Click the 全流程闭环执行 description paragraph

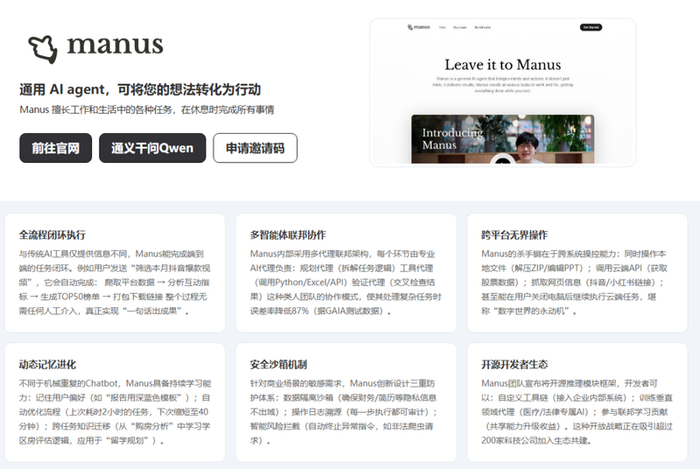pyautogui.click(x=115, y=282)
